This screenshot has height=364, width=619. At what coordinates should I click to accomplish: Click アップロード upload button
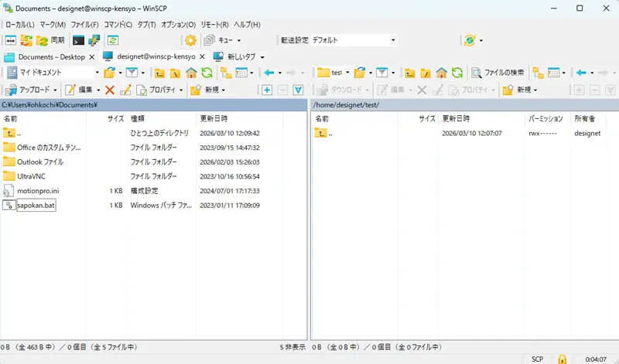coord(28,90)
